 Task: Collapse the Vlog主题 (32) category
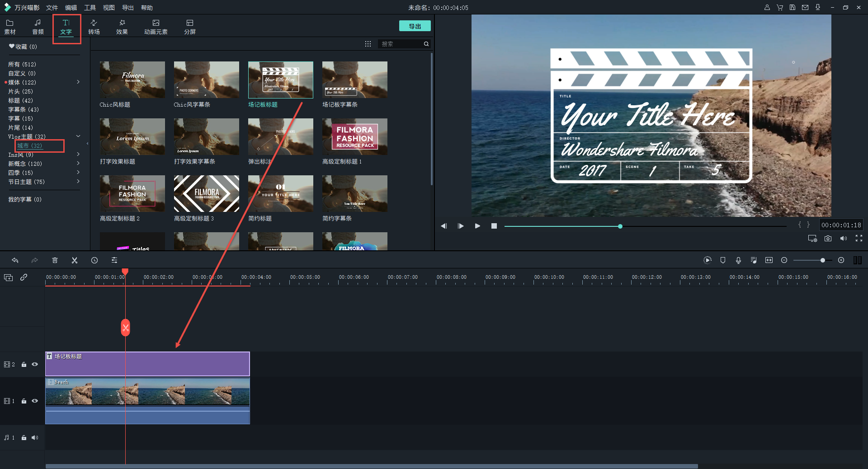click(x=78, y=136)
